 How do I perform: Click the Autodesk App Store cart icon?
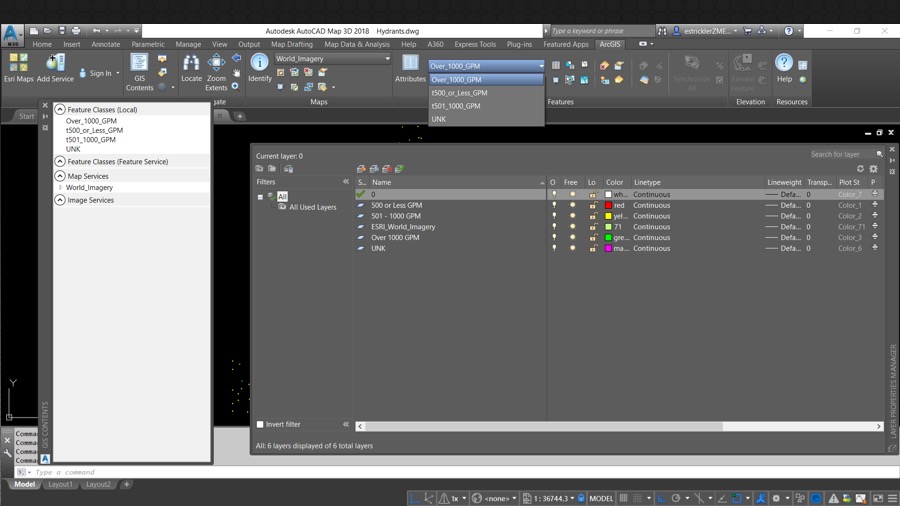[747, 30]
